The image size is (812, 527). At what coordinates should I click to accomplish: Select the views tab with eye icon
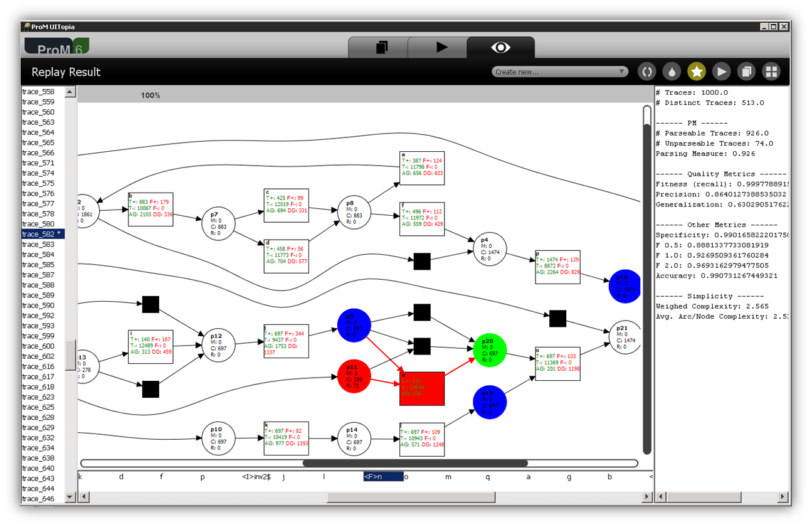pos(501,48)
